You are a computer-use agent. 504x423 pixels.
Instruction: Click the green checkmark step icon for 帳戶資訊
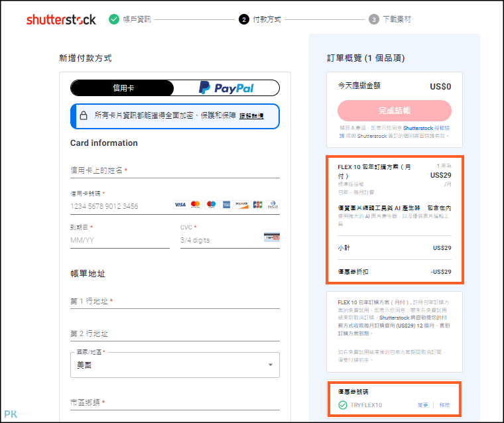tap(114, 19)
